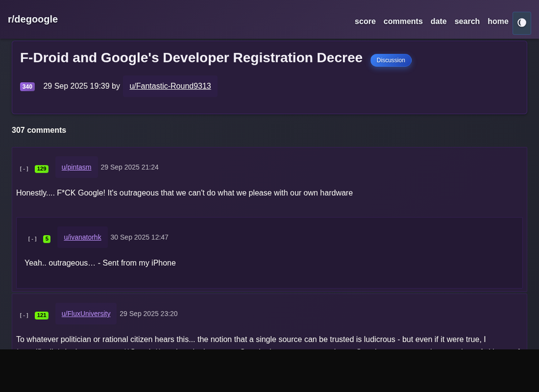The height and width of the screenshot is (392, 539).
Task: Click the 5 score badge on ivanatorhk's reply
Action: tap(47, 239)
